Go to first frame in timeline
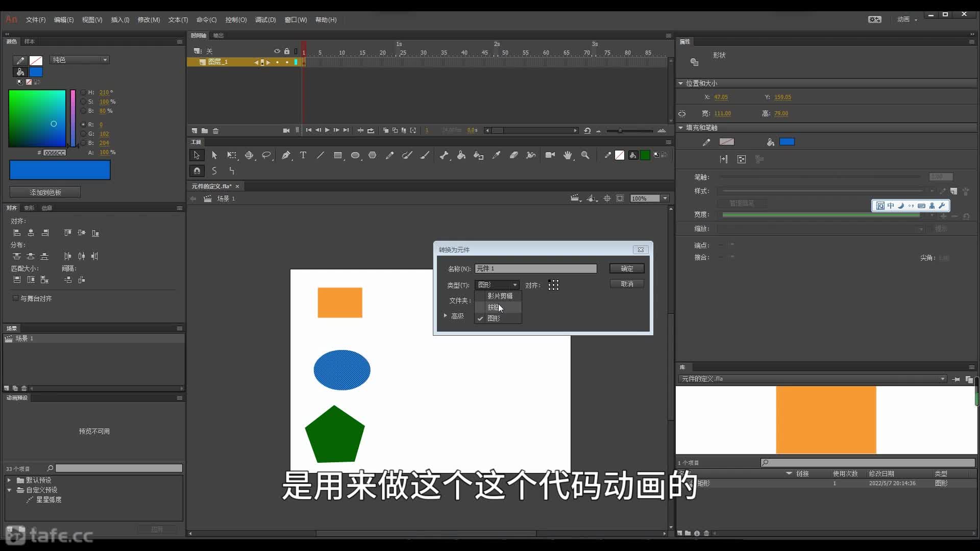Image resolution: width=980 pixels, height=551 pixels. (309, 130)
